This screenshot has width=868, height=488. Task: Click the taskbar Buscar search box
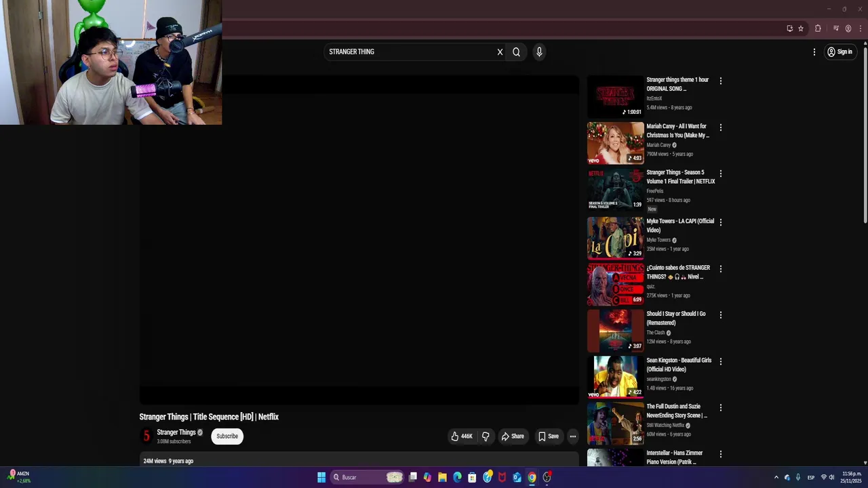click(367, 477)
